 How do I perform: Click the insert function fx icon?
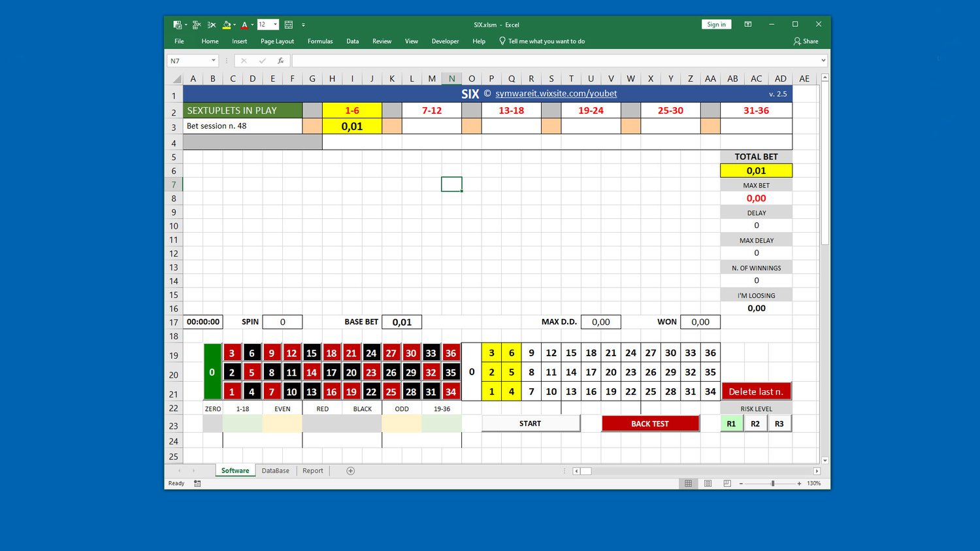tap(280, 61)
